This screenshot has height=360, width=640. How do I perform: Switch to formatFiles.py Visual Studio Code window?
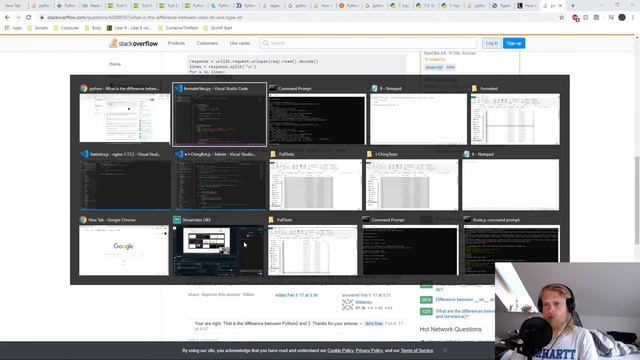tap(220, 114)
